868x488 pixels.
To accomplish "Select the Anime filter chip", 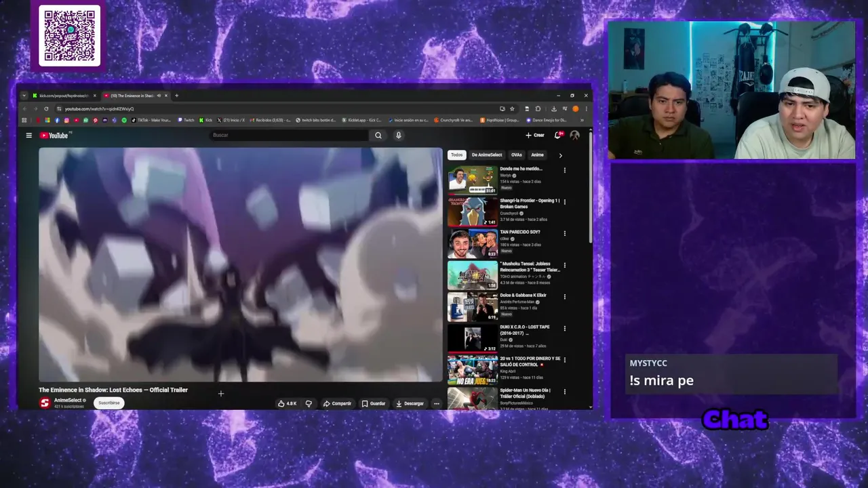I will pyautogui.click(x=537, y=155).
